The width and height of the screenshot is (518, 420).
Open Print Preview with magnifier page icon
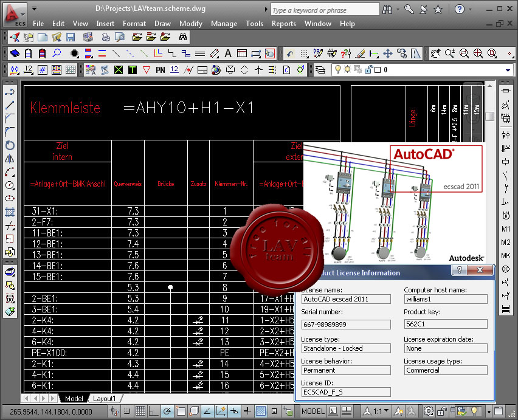(120, 37)
